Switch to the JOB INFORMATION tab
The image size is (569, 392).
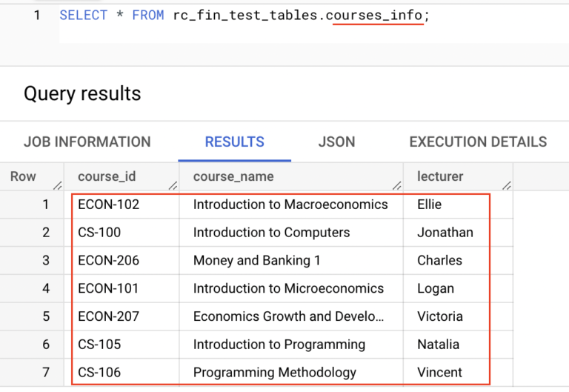point(87,142)
